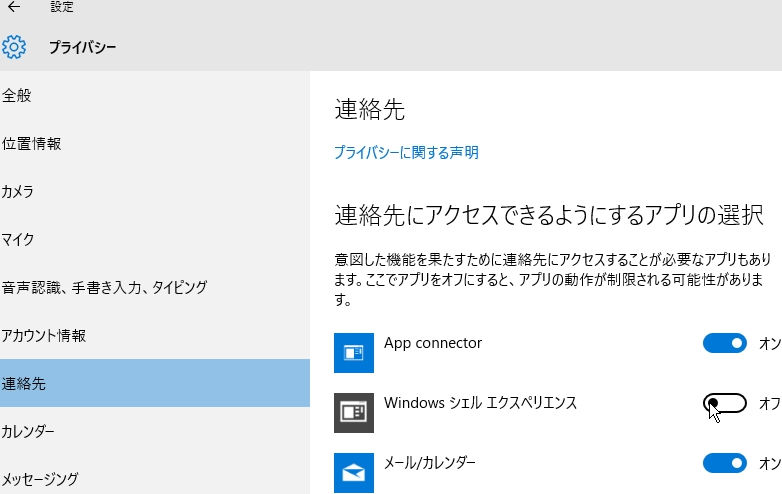The width and height of the screenshot is (782, 494).
Task: Disable the メール/カレンダー toggle
Action: coord(725,463)
